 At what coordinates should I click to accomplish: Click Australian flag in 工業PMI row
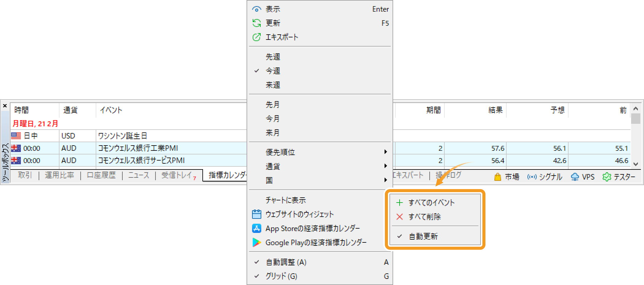[16, 148]
